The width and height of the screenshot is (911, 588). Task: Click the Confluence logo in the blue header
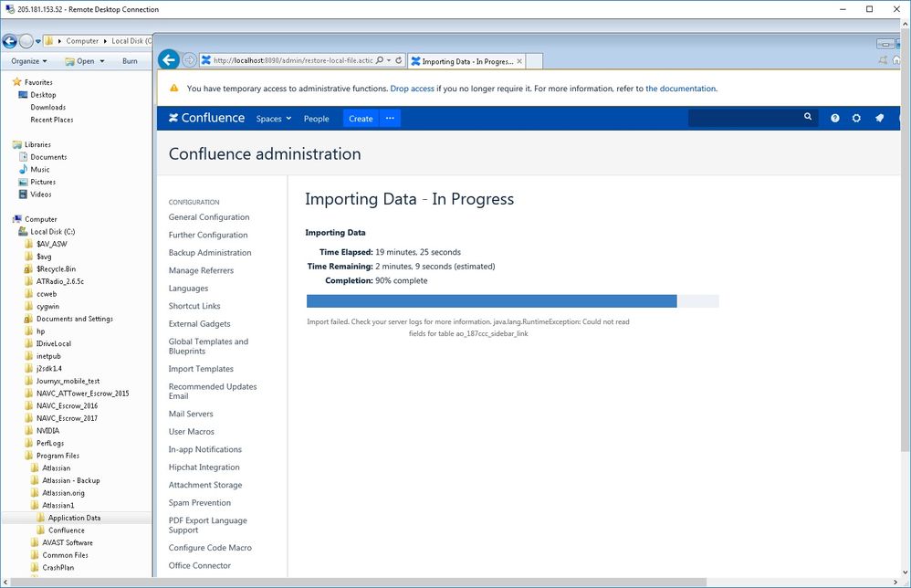207,118
